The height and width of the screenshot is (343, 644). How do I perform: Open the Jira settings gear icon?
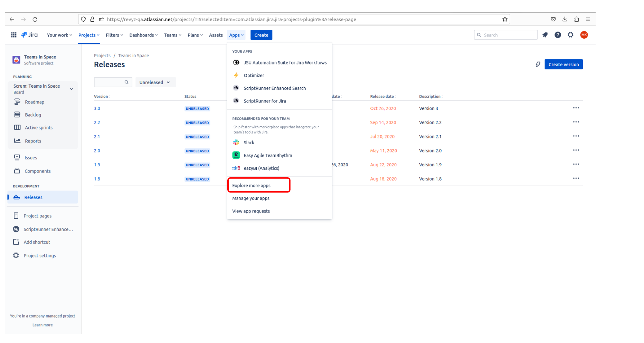(570, 35)
